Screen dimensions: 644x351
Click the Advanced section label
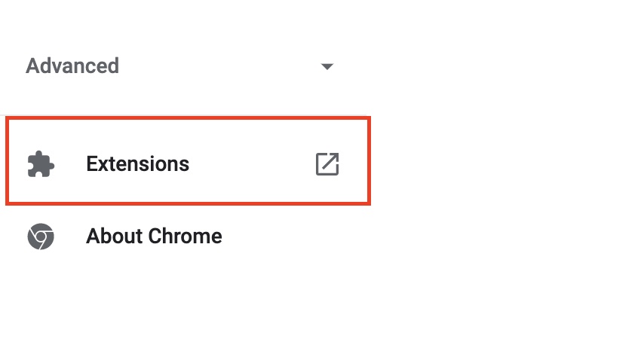pyautogui.click(x=72, y=66)
